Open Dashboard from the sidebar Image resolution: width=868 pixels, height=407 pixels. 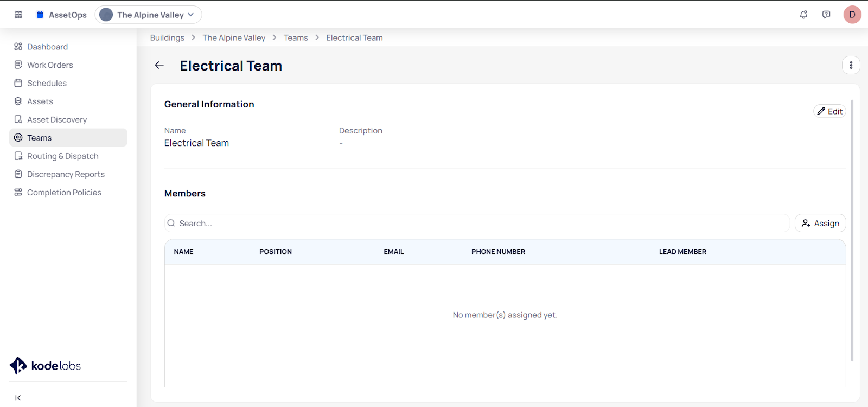[x=47, y=47]
